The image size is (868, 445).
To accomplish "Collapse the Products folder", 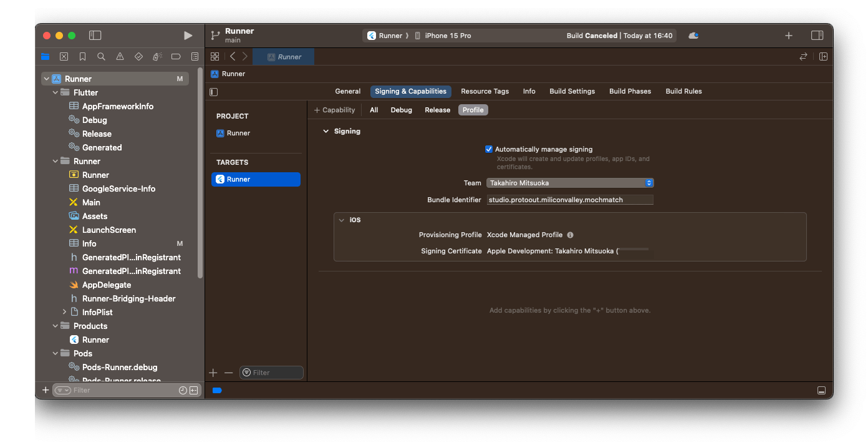I will click(x=55, y=326).
